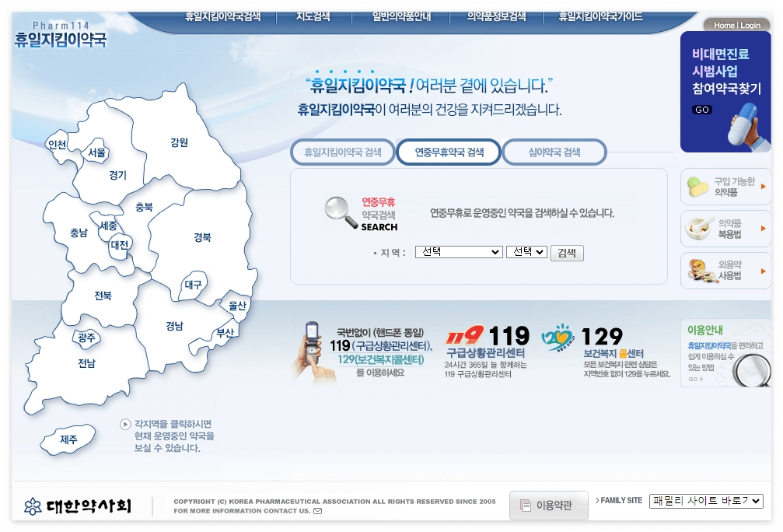Open 보건복지 콜센터 text
The height and width of the screenshot is (532, 783).
tap(613, 353)
